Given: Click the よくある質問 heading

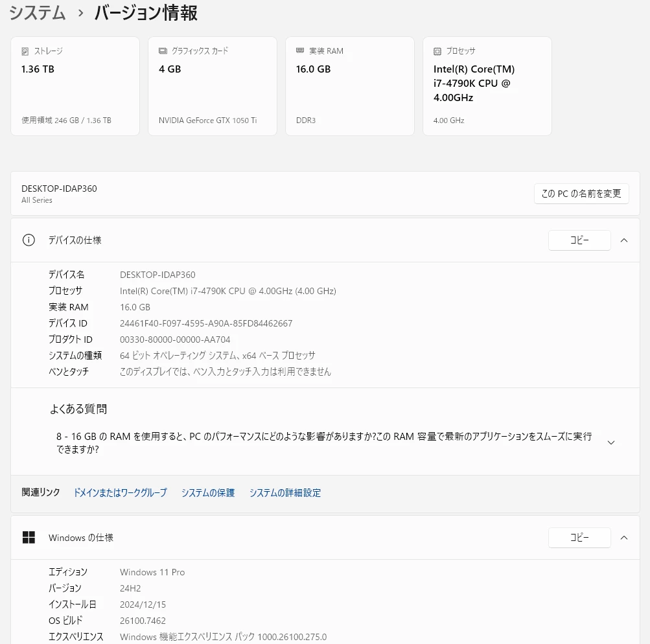Looking at the screenshot, I should click(x=78, y=409).
